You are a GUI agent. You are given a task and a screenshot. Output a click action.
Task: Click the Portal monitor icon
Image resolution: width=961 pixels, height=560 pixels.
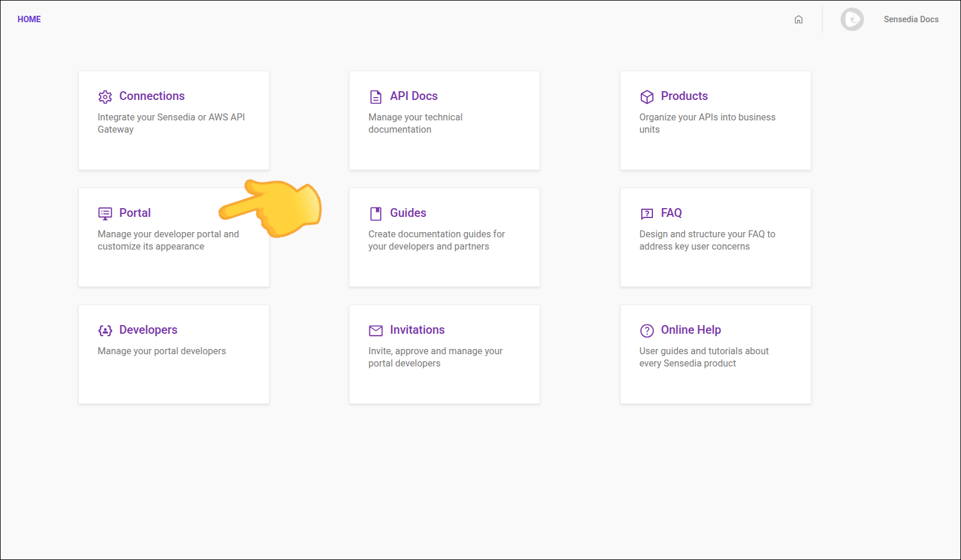pos(105,213)
